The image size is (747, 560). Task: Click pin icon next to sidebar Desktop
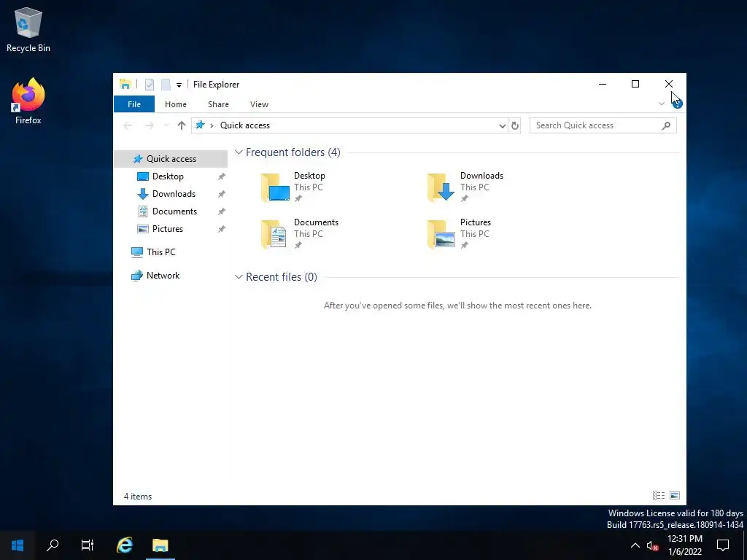click(x=222, y=176)
